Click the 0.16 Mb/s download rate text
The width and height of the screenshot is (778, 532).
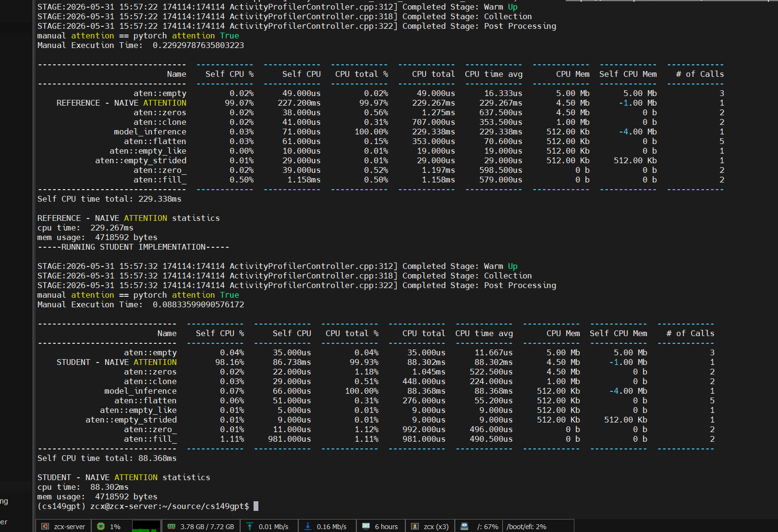pos(331,527)
